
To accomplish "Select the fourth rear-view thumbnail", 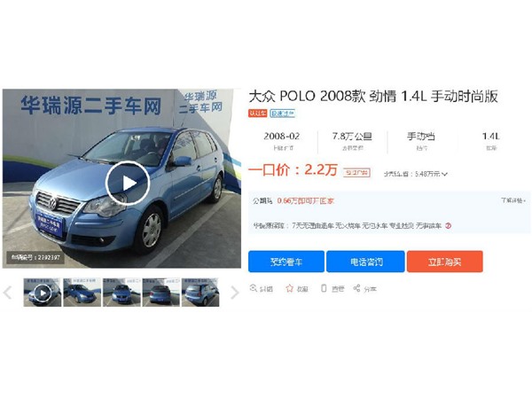I will coord(160,293).
